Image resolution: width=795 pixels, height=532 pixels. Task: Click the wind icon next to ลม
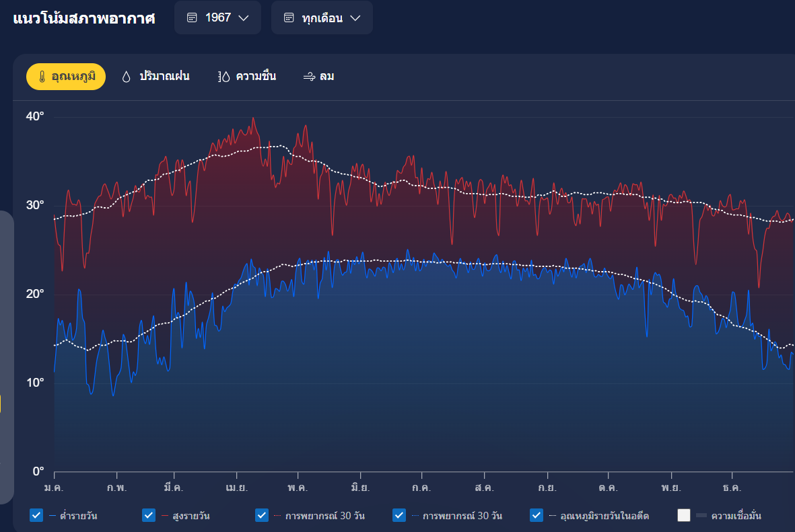coord(309,77)
